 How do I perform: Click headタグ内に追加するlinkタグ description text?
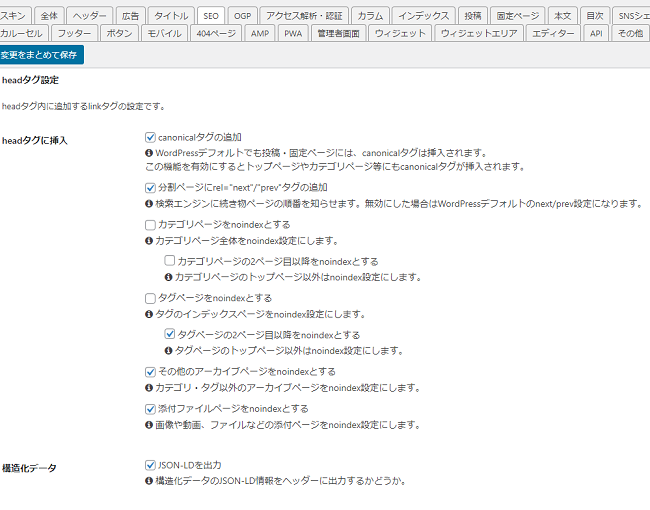[x=84, y=107]
